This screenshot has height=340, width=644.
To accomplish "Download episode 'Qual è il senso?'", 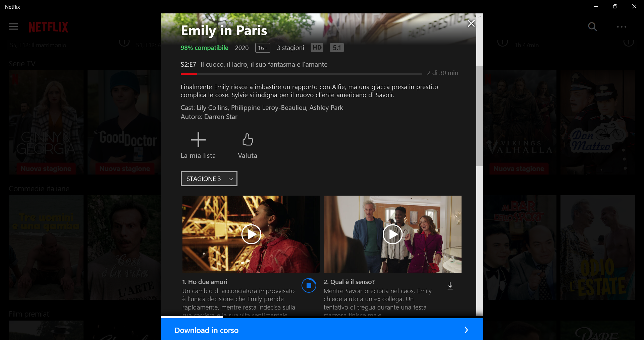I will pos(450,286).
